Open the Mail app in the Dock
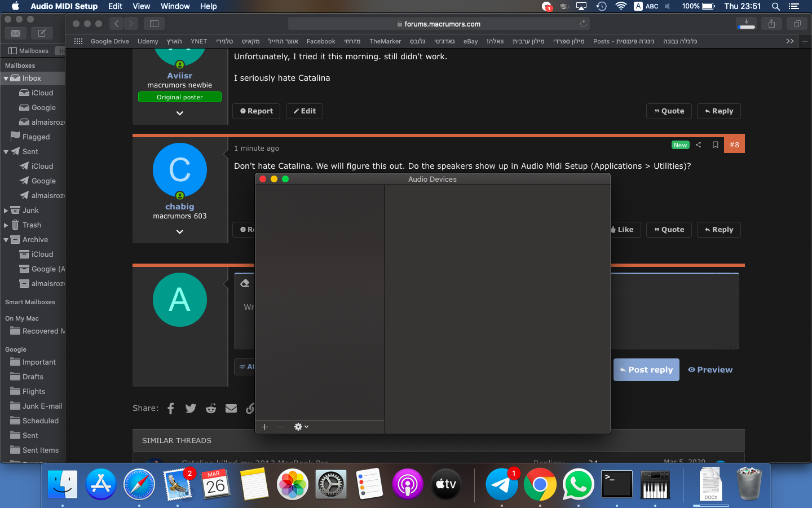The image size is (812, 508). pos(178,484)
